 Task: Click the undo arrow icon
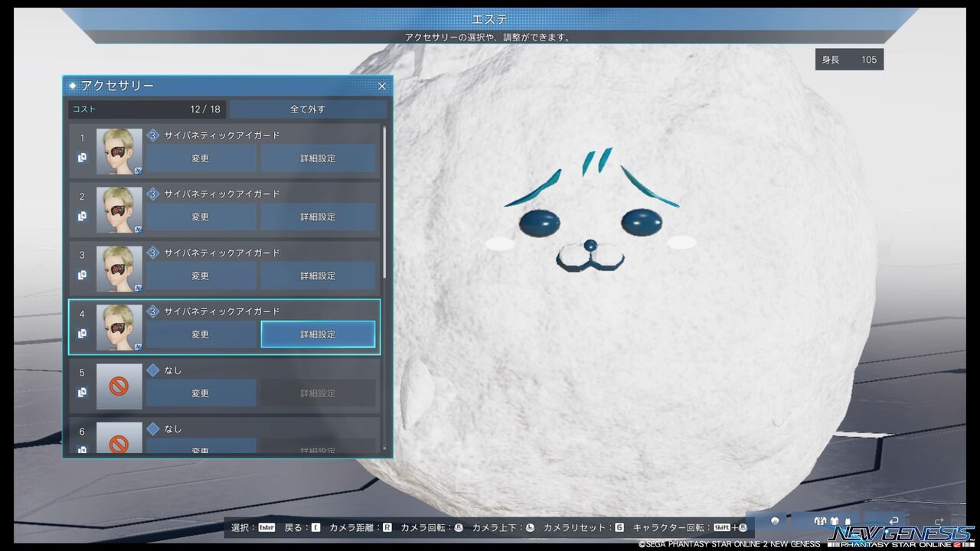[x=893, y=520]
